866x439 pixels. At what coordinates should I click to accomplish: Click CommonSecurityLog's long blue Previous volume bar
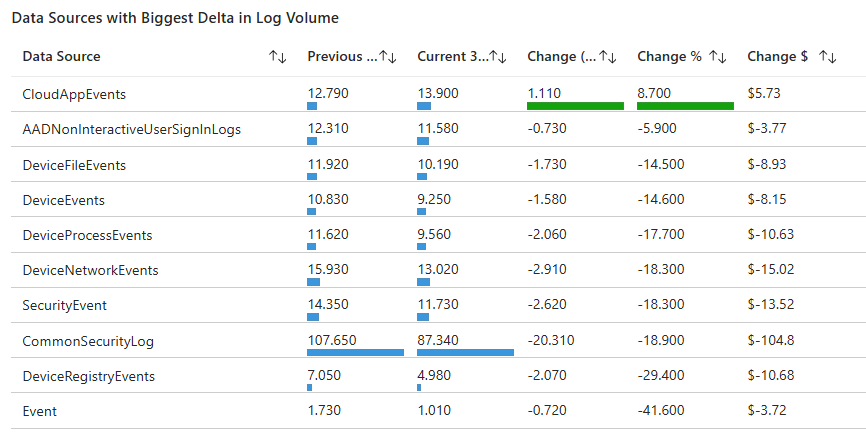point(355,352)
